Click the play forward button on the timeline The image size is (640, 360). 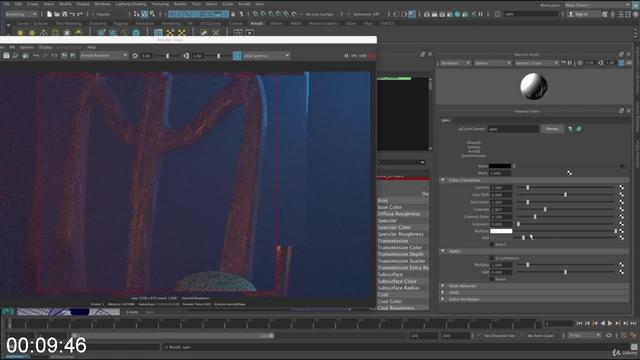[x=610, y=323]
